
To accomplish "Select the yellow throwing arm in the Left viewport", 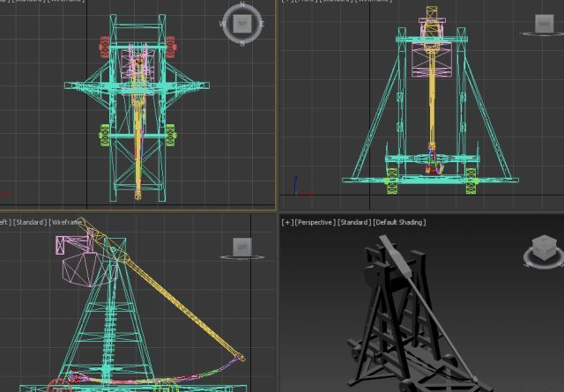I will pyautogui.click(x=183, y=308).
